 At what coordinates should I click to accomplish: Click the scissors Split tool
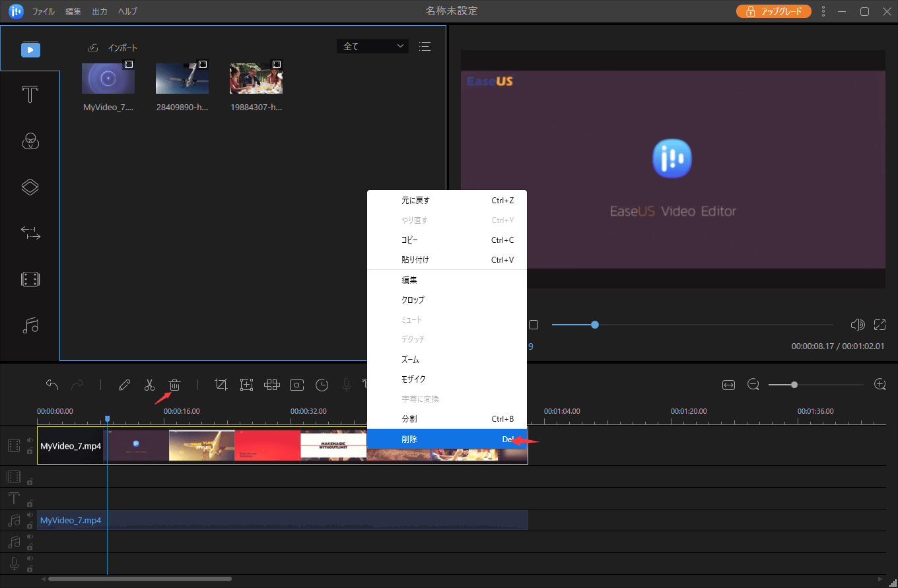click(x=150, y=385)
